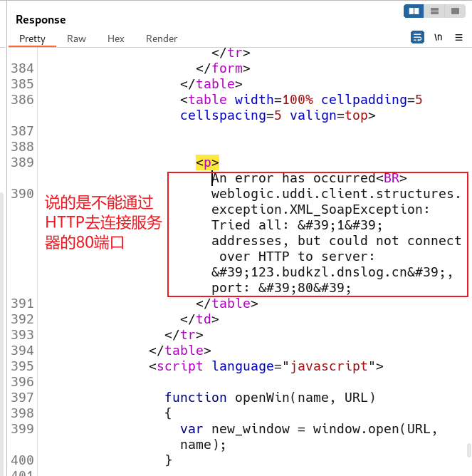Click the closing </form> tag line

point(223,68)
